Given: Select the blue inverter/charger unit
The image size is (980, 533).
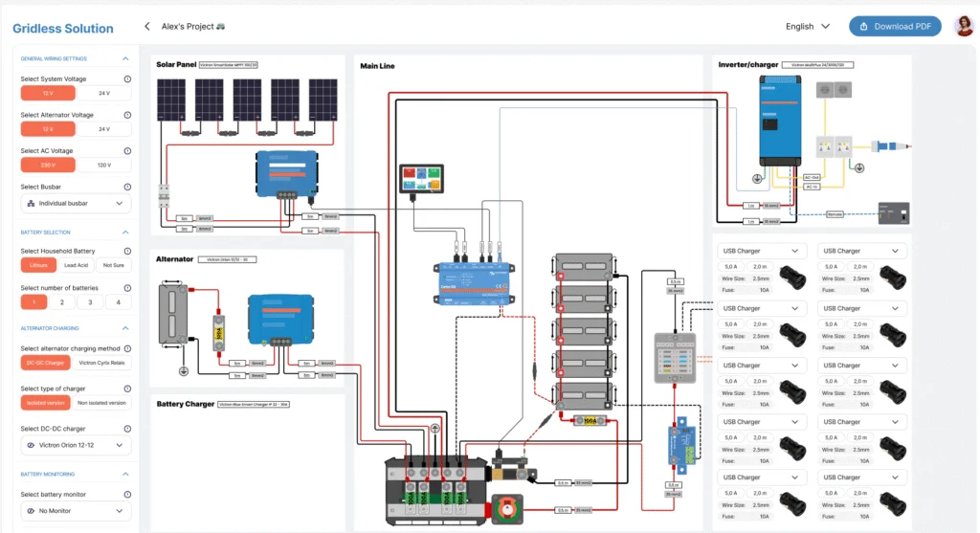Looking at the screenshot, I should coord(780,120).
